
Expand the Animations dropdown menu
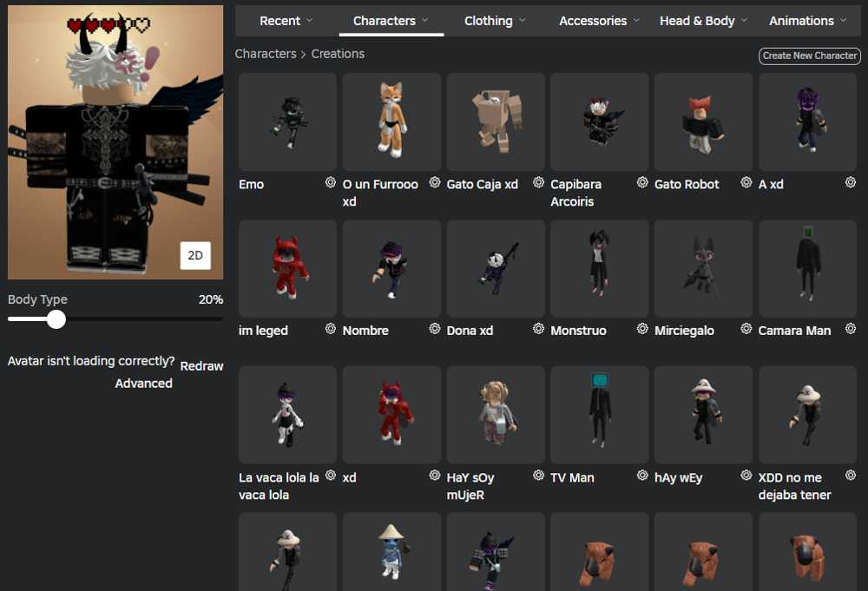pyautogui.click(x=807, y=21)
